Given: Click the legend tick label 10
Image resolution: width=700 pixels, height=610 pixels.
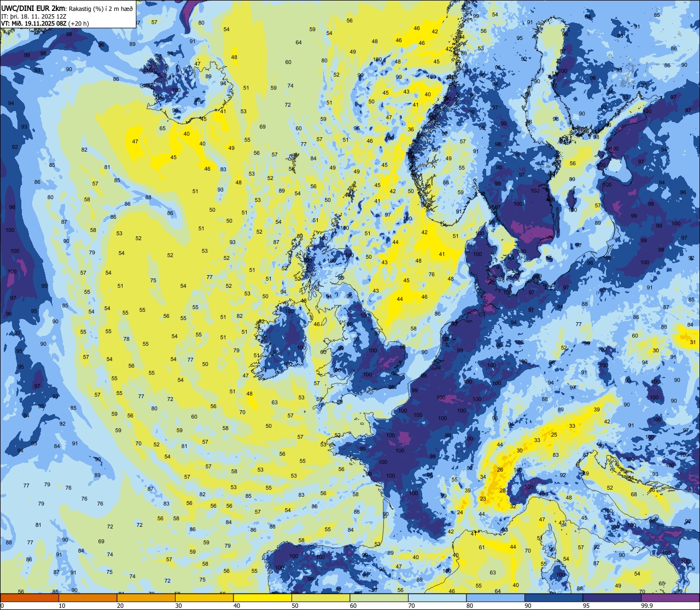Looking at the screenshot, I should tap(62, 606).
